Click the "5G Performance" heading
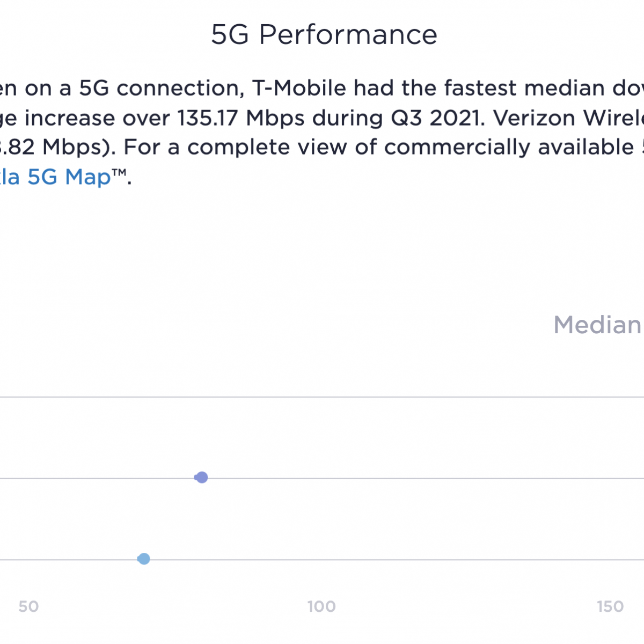 pos(324,35)
